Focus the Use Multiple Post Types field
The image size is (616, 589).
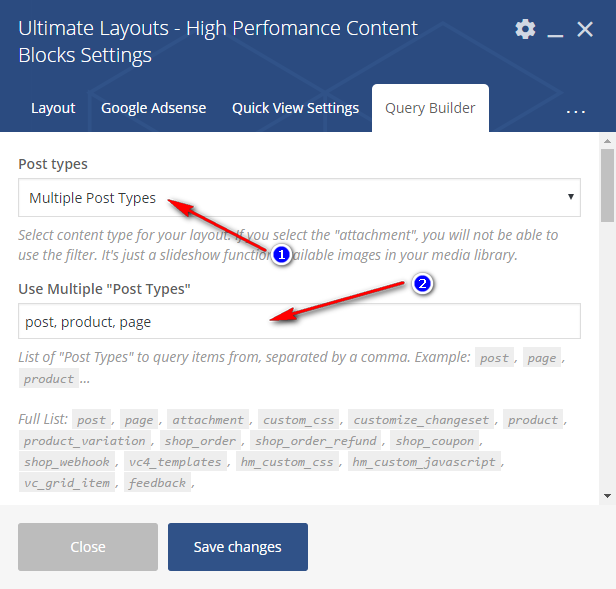pyautogui.click(x=298, y=322)
